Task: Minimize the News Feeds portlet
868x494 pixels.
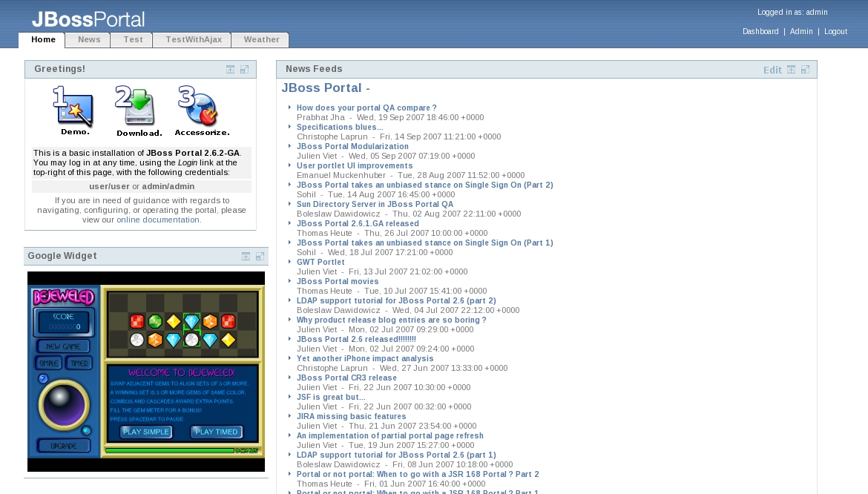Action: [x=791, y=70]
